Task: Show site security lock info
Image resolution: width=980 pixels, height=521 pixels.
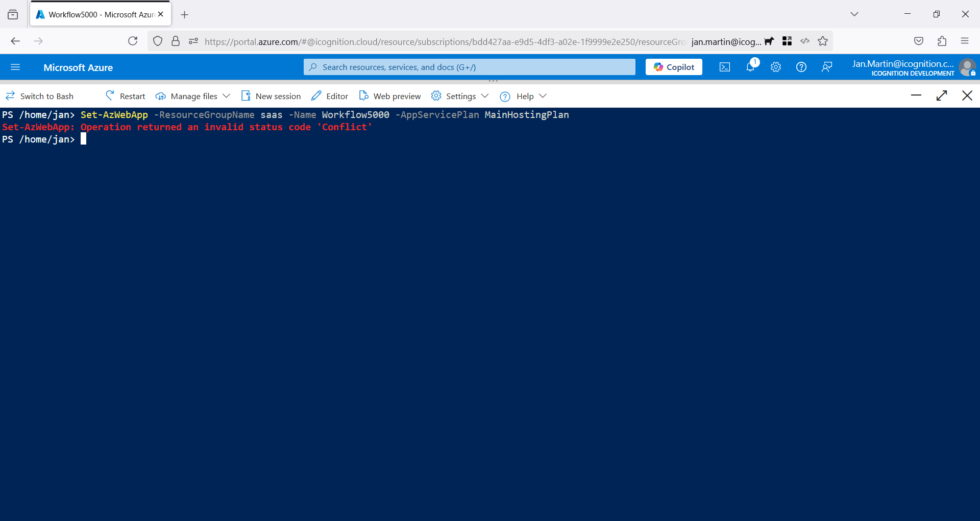Action: point(176,41)
